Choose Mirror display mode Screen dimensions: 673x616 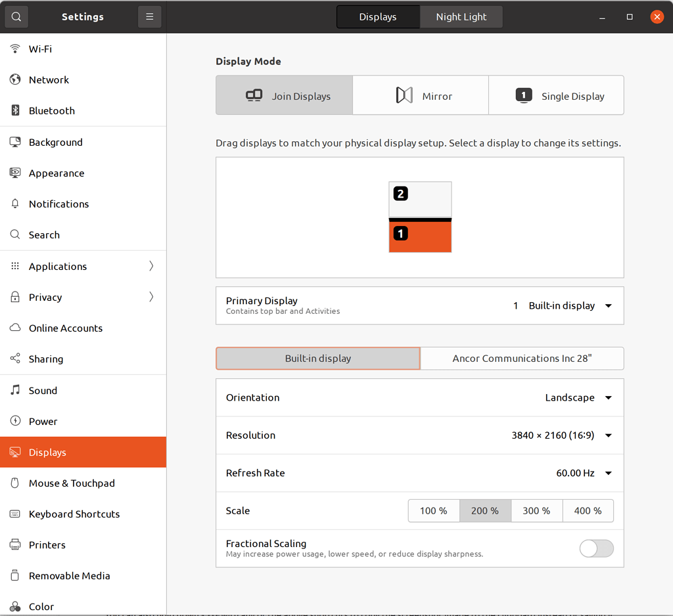(x=421, y=96)
